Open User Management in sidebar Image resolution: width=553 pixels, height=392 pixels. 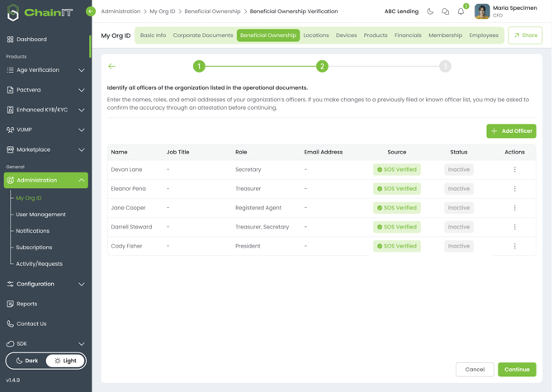click(x=40, y=215)
